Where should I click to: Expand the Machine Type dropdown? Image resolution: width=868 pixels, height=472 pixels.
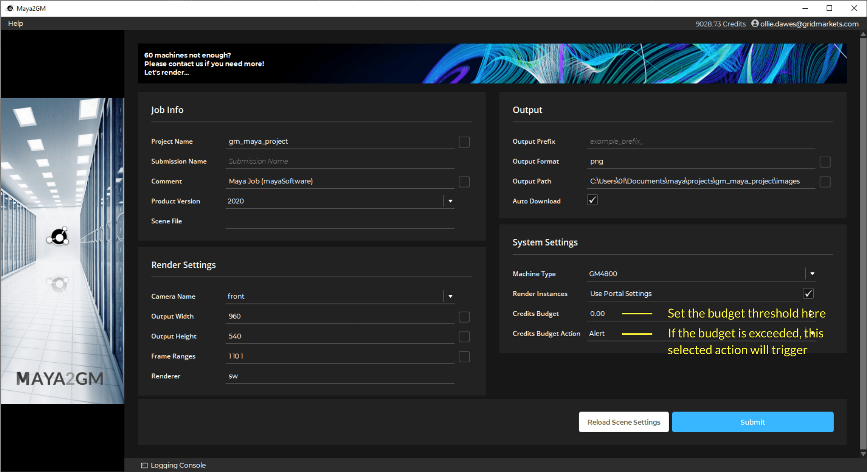[x=812, y=274]
